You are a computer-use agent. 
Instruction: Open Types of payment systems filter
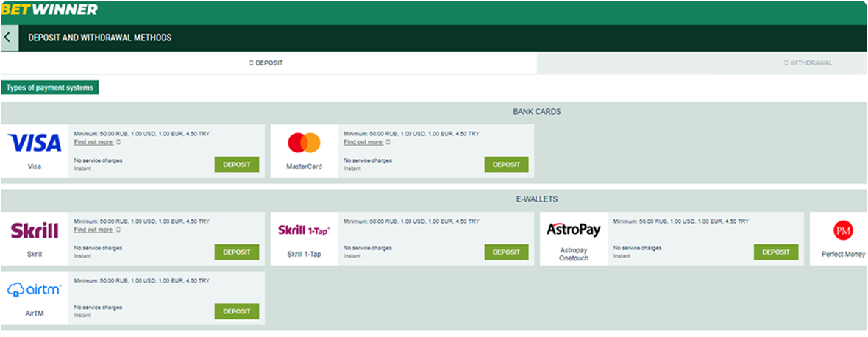tap(50, 88)
